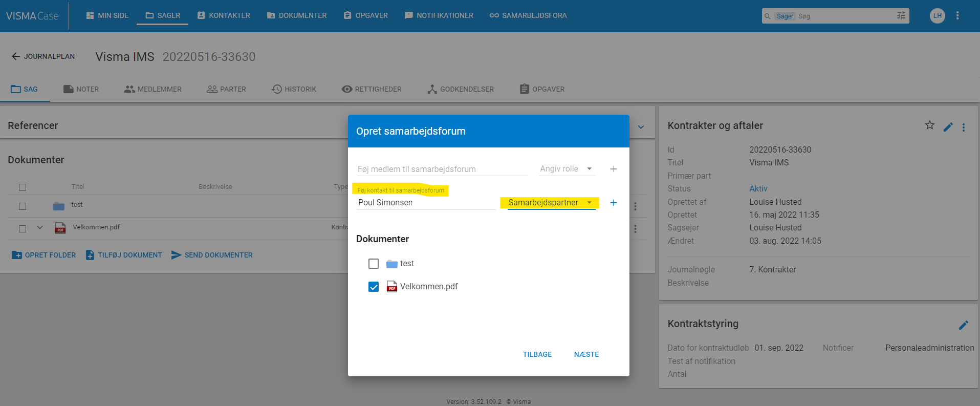The image size is (980, 406).
Task: Click the Næste button
Action: (586, 354)
